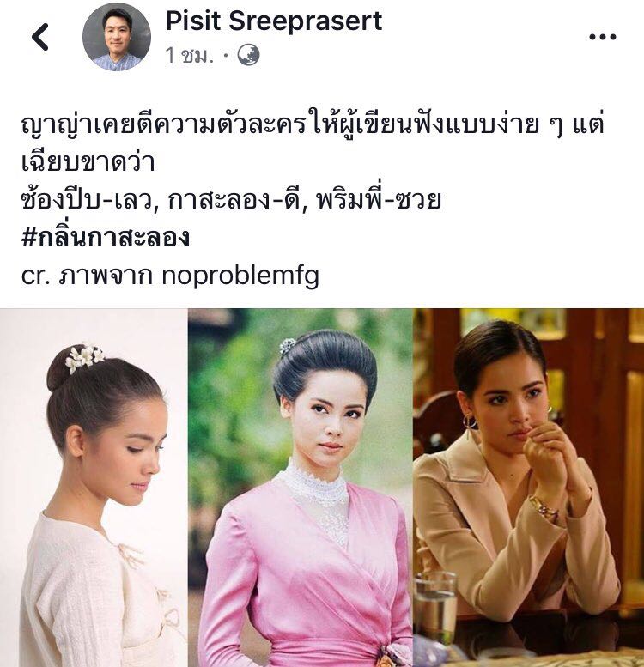The width and height of the screenshot is (644, 667).
Task: Tap the word 'noproblemfg' in the credit
Action: (x=240, y=276)
